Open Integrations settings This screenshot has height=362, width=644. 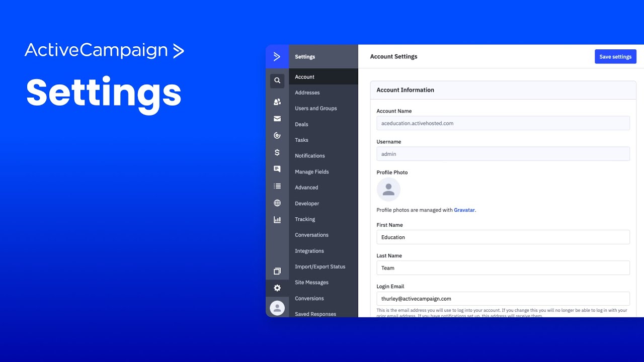click(x=324, y=251)
